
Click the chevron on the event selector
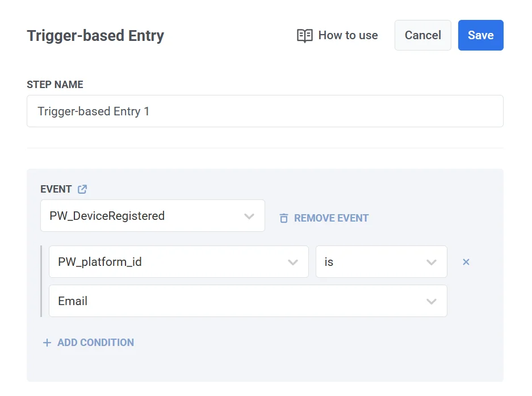pos(249,216)
